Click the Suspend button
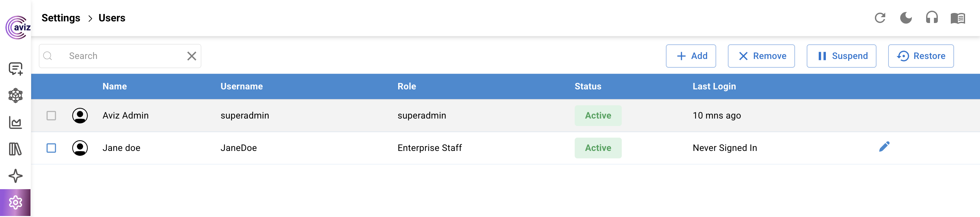 841,56
